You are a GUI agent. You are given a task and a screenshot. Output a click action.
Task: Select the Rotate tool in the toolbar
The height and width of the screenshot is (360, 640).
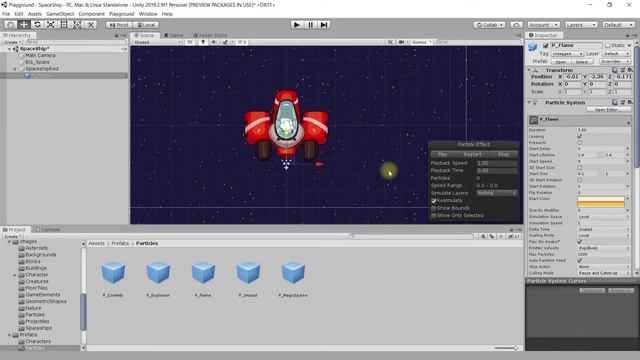click(x=37, y=24)
